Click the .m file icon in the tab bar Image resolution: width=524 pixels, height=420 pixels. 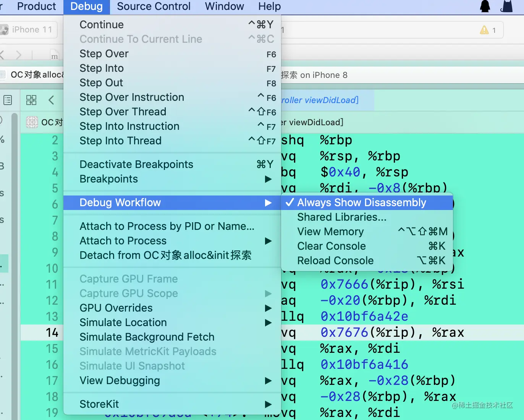[x=55, y=55]
